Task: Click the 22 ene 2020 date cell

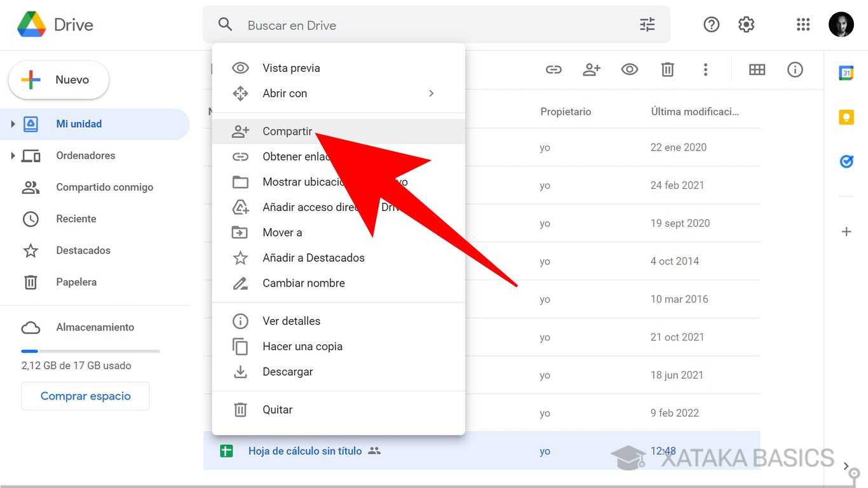Action: click(679, 147)
